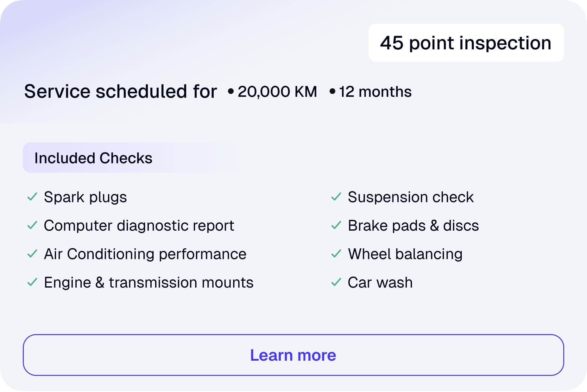Click the checkmark next to Car wash
Image resolution: width=587 pixels, height=392 pixels.
coord(336,282)
